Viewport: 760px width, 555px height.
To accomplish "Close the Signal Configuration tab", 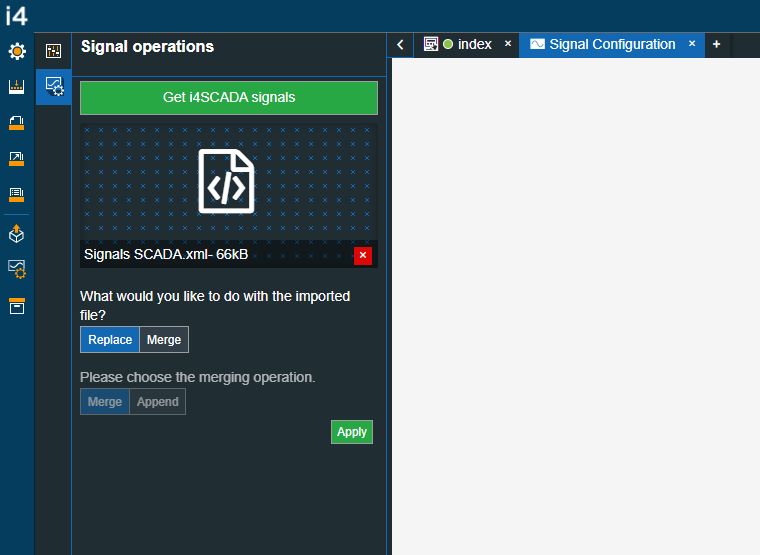I will pyautogui.click(x=692, y=44).
